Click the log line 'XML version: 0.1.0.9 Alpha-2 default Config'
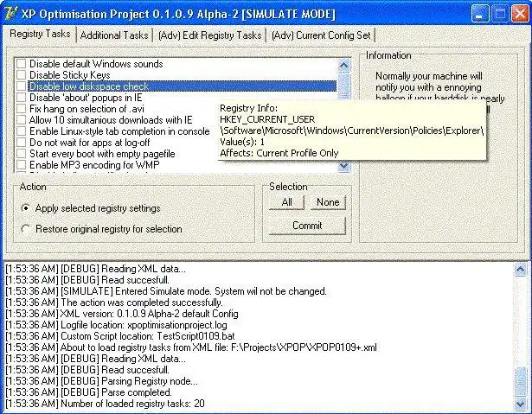Viewport: 532px width, 414px height. pyautogui.click(x=122, y=314)
